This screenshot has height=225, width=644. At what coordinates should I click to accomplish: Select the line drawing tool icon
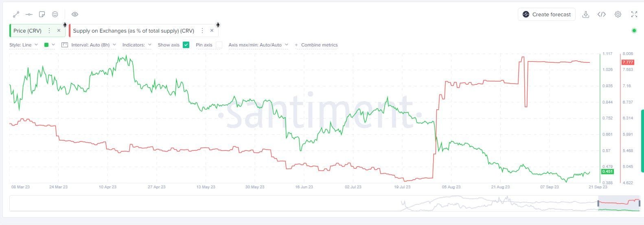tap(16, 14)
